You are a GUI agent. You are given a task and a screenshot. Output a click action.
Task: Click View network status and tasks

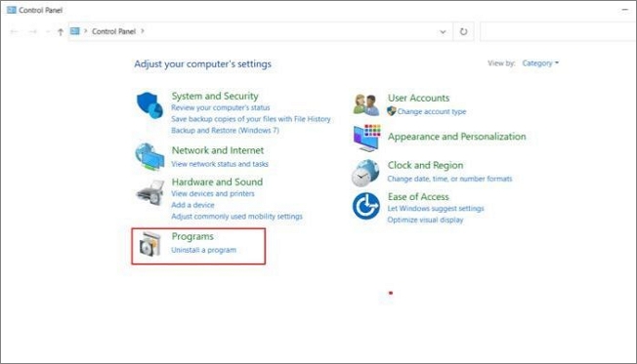pyautogui.click(x=220, y=164)
